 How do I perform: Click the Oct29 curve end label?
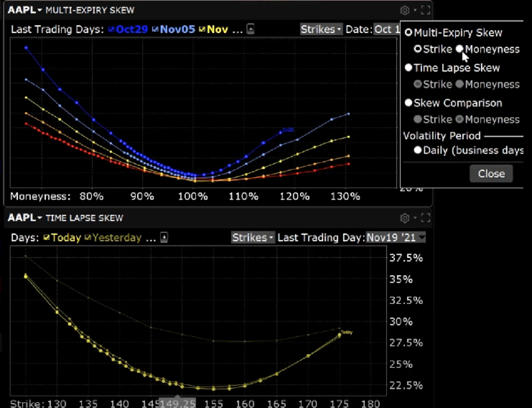tap(288, 130)
